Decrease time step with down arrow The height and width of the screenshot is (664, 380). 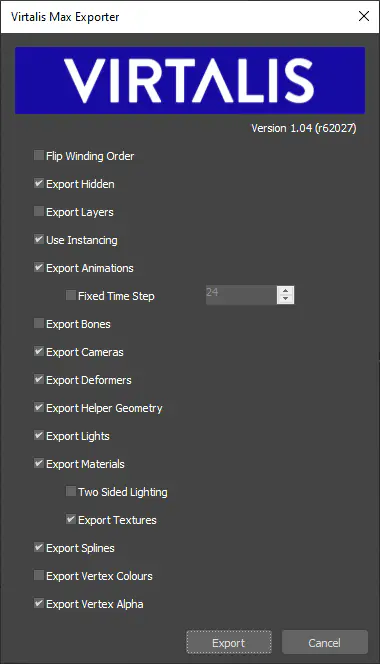click(286, 299)
